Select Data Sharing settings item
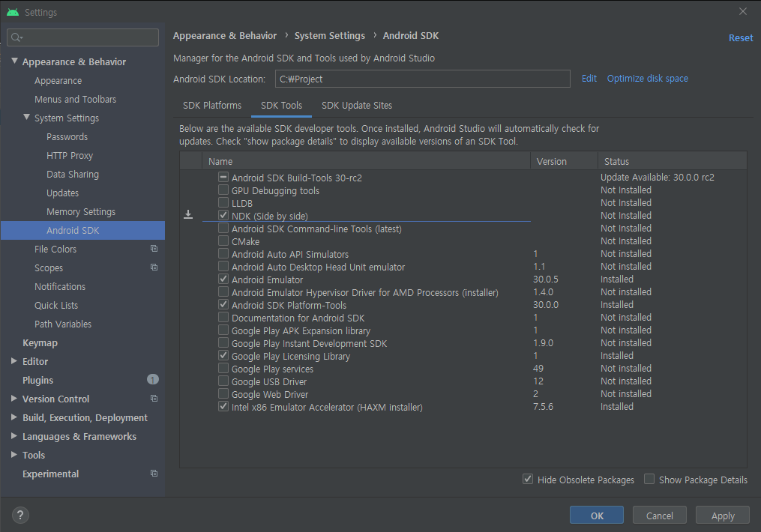Screen dimensions: 761x532 (72, 174)
